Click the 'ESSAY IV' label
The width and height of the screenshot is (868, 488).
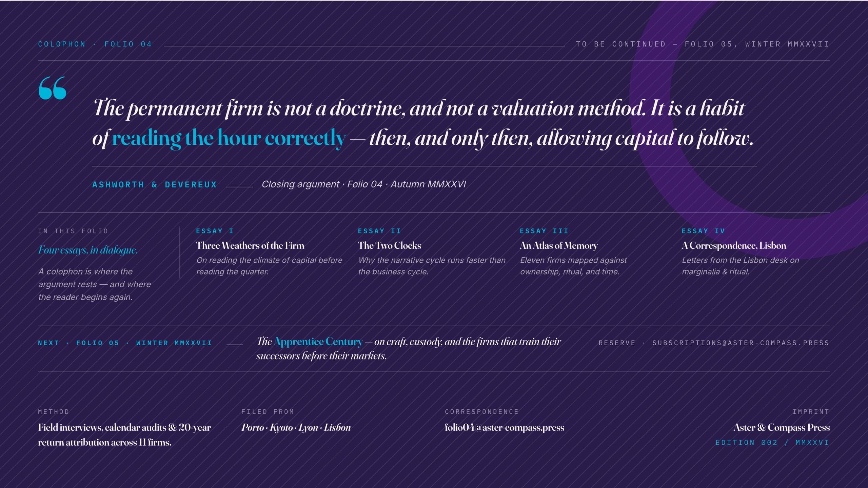704,231
